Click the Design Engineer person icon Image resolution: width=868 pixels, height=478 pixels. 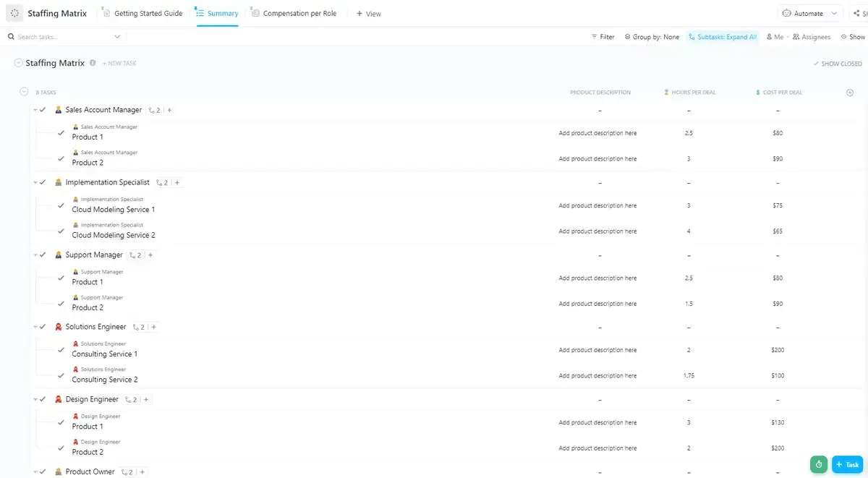pos(59,399)
